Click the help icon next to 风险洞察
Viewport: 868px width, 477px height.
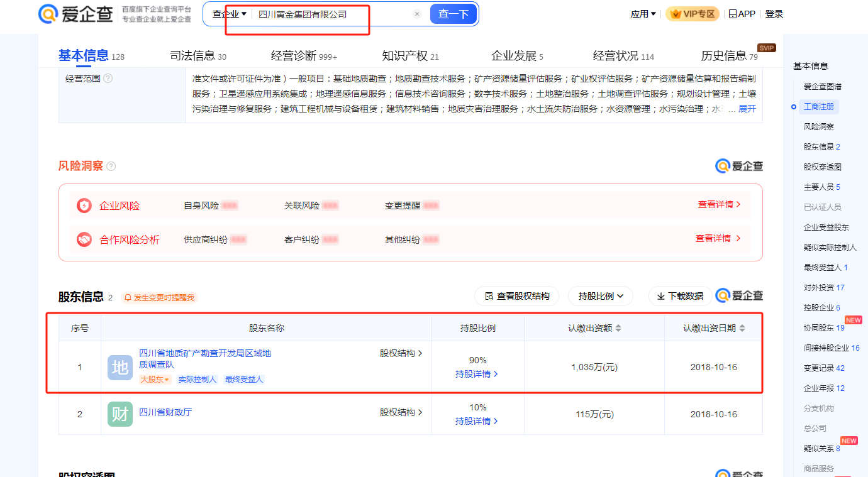coord(111,167)
